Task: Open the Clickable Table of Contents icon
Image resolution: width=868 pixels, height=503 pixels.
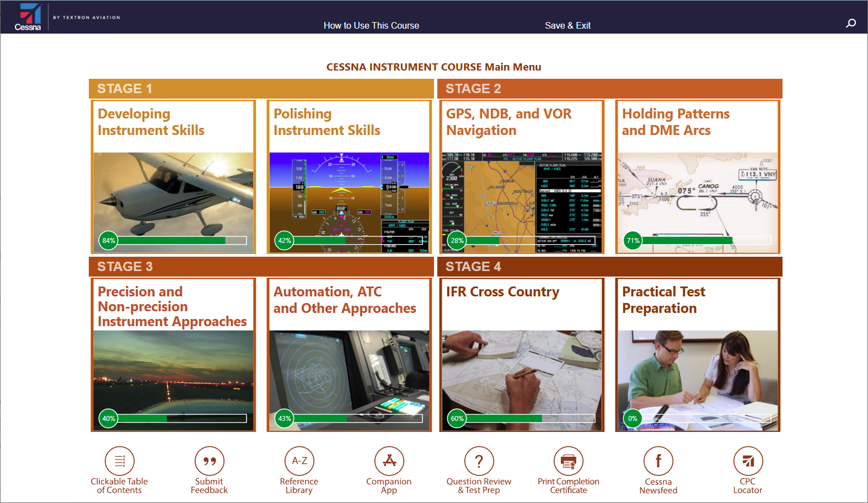Action: point(120,461)
